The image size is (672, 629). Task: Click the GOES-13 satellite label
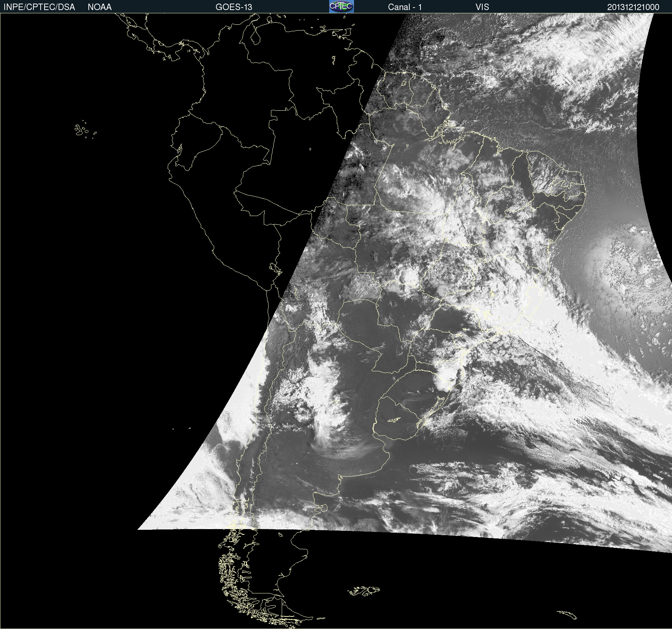click(x=234, y=7)
